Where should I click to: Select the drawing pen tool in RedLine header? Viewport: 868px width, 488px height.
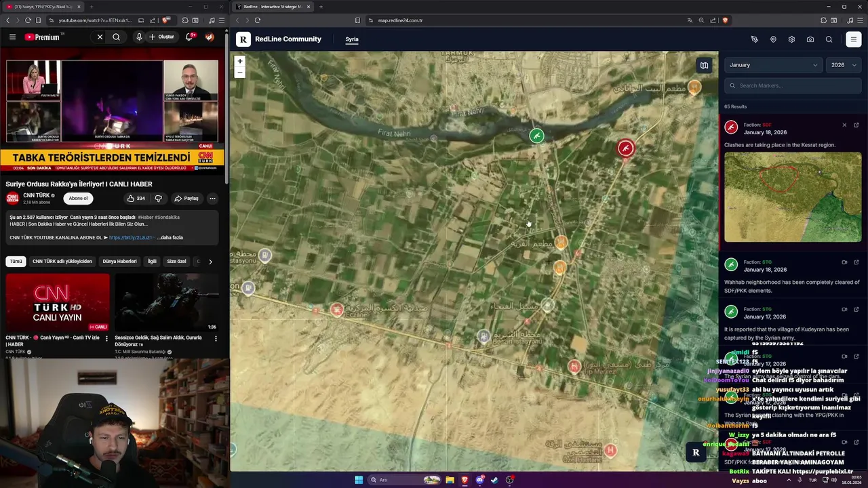[754, 39]
